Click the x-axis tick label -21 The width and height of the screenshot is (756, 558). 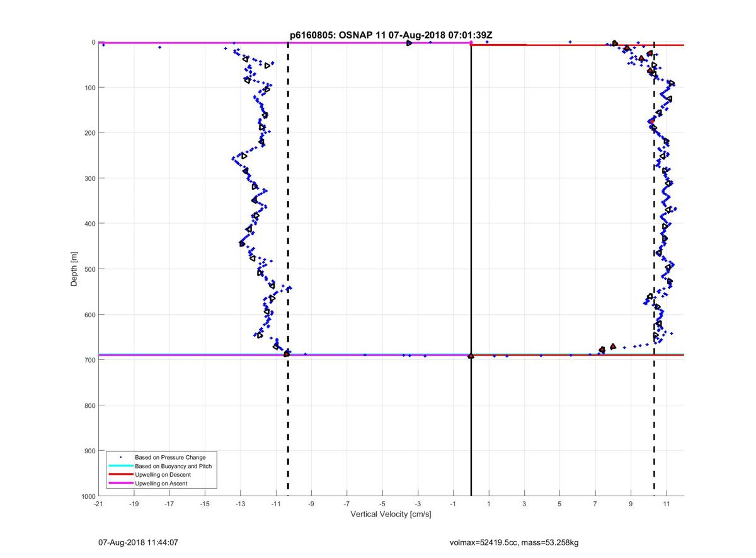click(x=98, y=504)
